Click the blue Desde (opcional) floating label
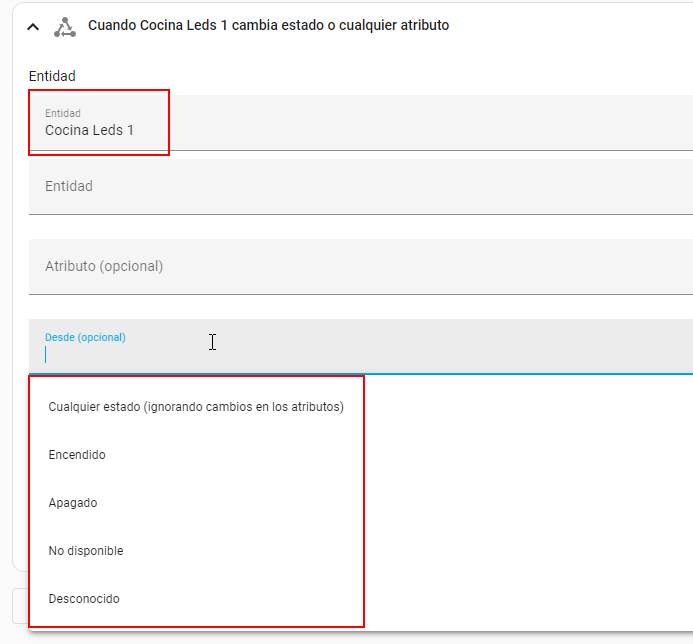Image resolution: width=693 pixels, height=644 pixels. 85,337
